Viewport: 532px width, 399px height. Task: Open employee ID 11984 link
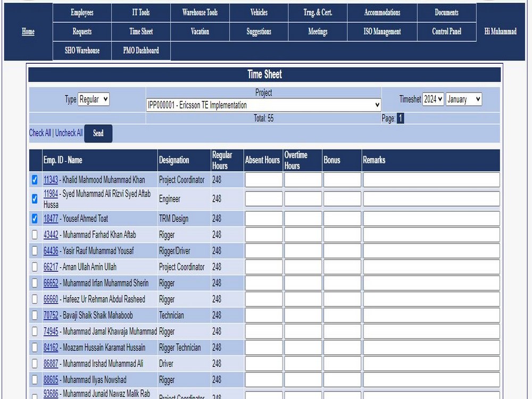click(51, 194)
